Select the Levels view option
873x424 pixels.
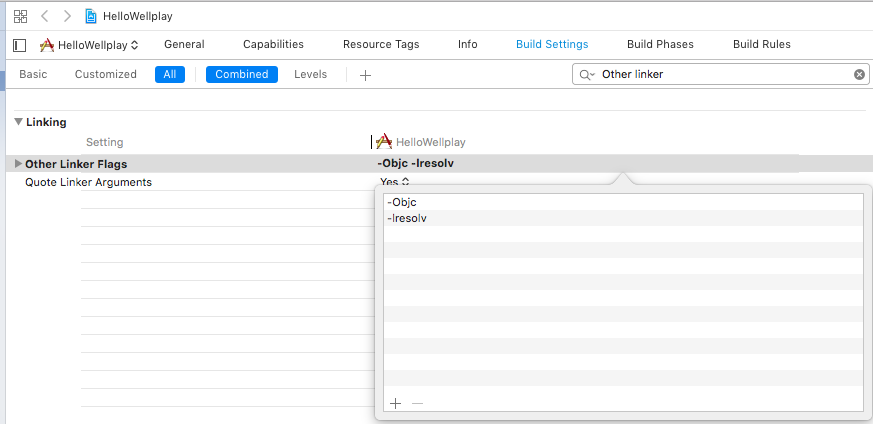[x=310, y=74]
